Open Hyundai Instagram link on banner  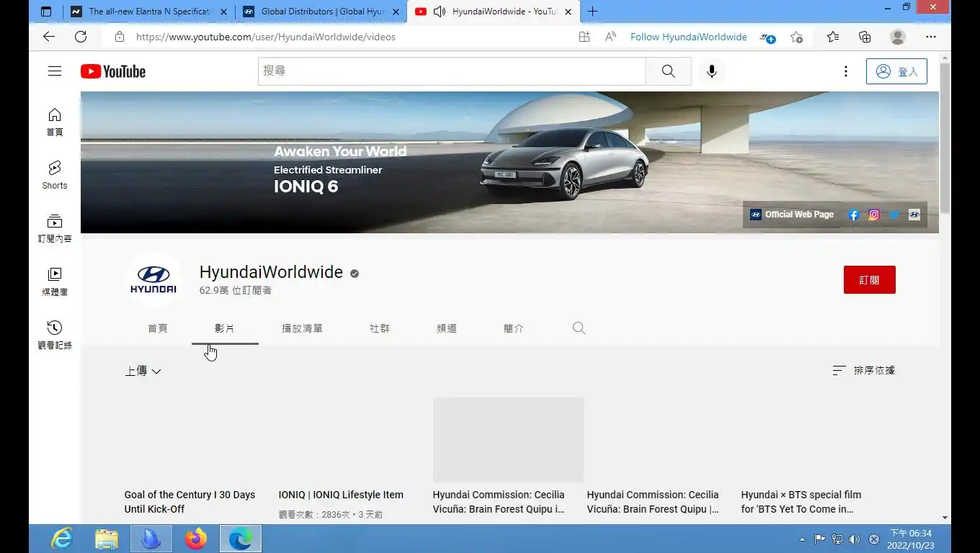874,215
